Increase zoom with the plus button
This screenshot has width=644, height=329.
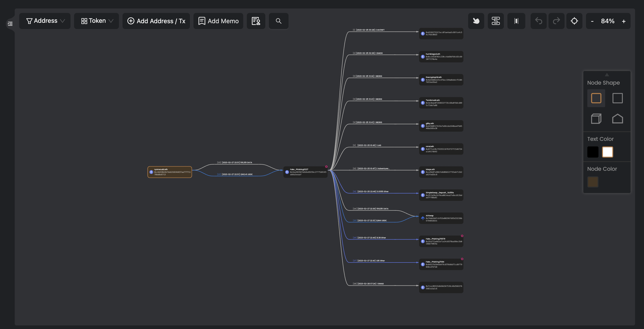click(x=623, y=21)
